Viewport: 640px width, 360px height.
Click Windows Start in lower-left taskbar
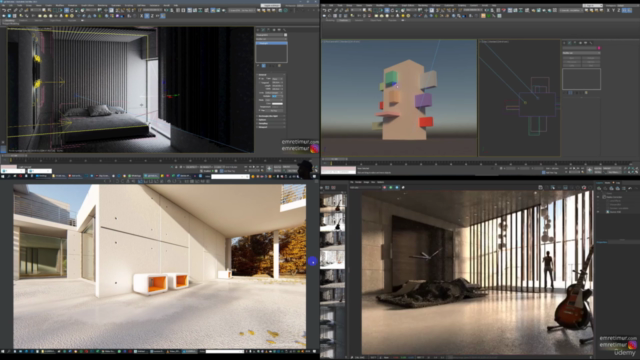(2, 351)
